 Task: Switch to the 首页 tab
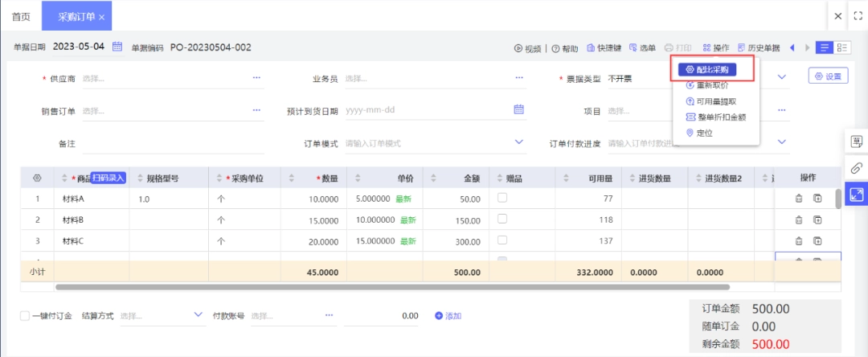click(x=21, y=17)
